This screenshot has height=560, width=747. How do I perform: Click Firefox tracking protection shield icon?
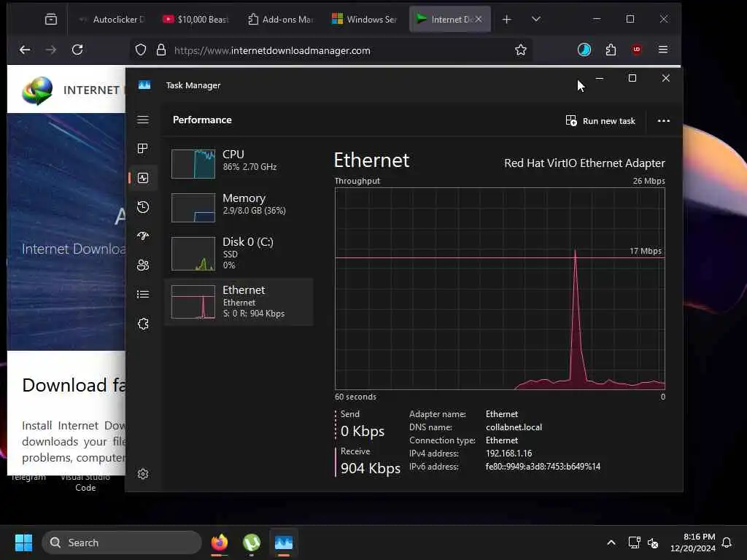click(141, 50)
